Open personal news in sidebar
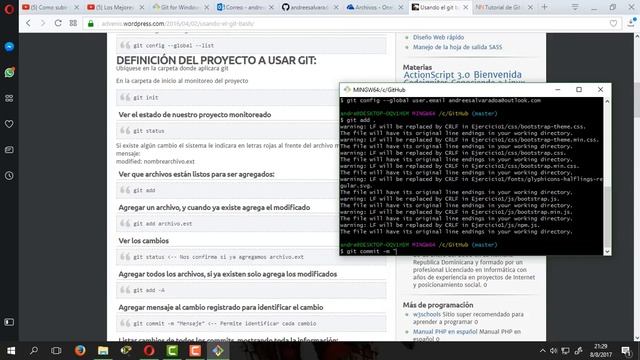 9,150
